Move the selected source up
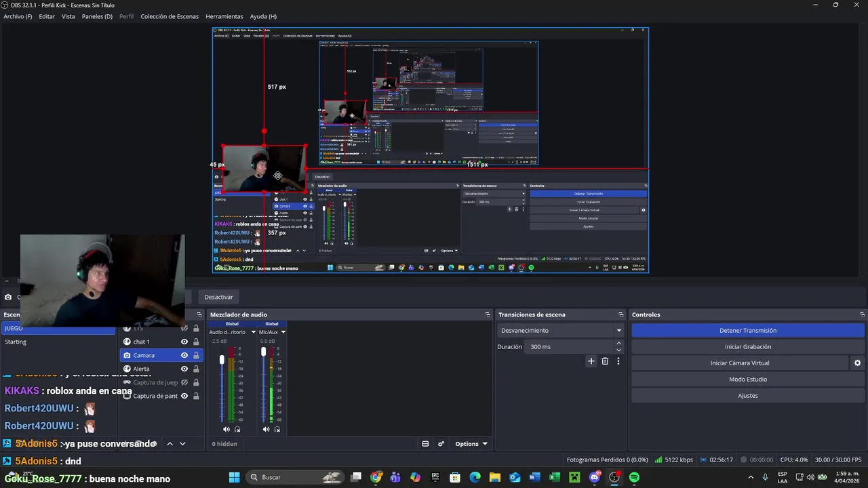The image size is (868, 488). [x=170, y=443]
